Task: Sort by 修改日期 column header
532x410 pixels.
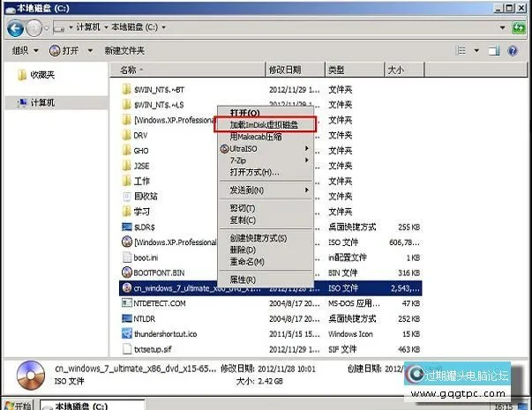Action: click(x=295, y=71)
